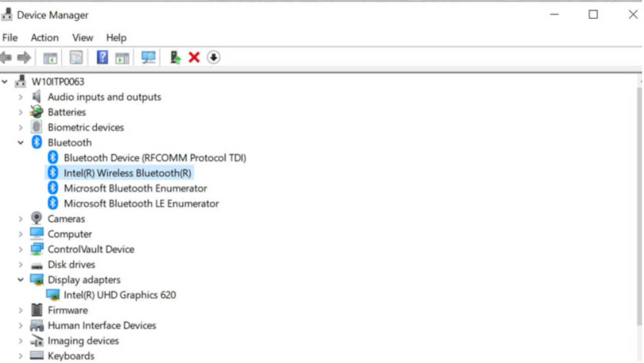Open the Action menu
Viewport: 644px width, 363px height.
[44, 38]
